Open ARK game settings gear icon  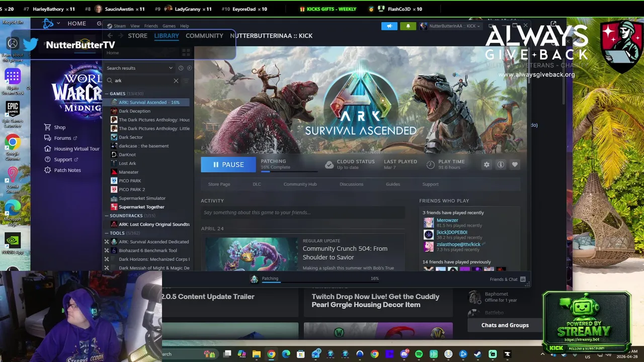tap(487, 164)
